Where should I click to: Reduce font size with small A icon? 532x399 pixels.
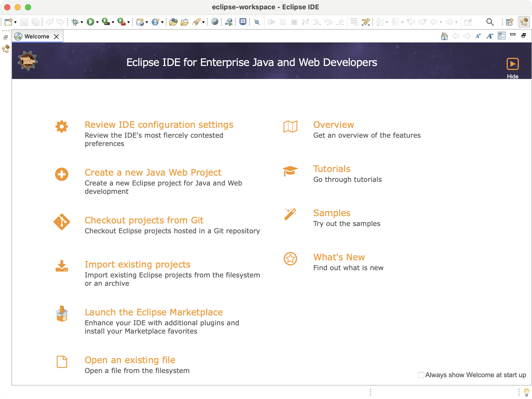(478, 36)
